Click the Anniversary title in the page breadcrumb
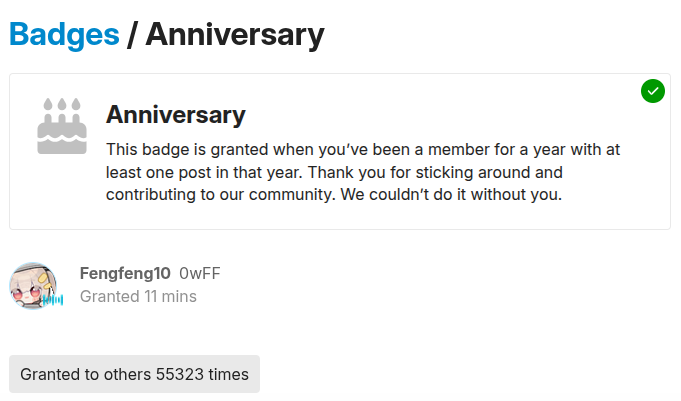This screenshot has width=681, height=401. click(x=235, y=35)
